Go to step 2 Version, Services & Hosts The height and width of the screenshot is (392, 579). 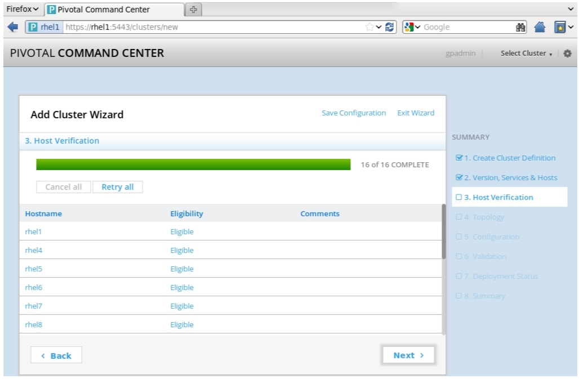pyautogui.click(x=511, y=177)
